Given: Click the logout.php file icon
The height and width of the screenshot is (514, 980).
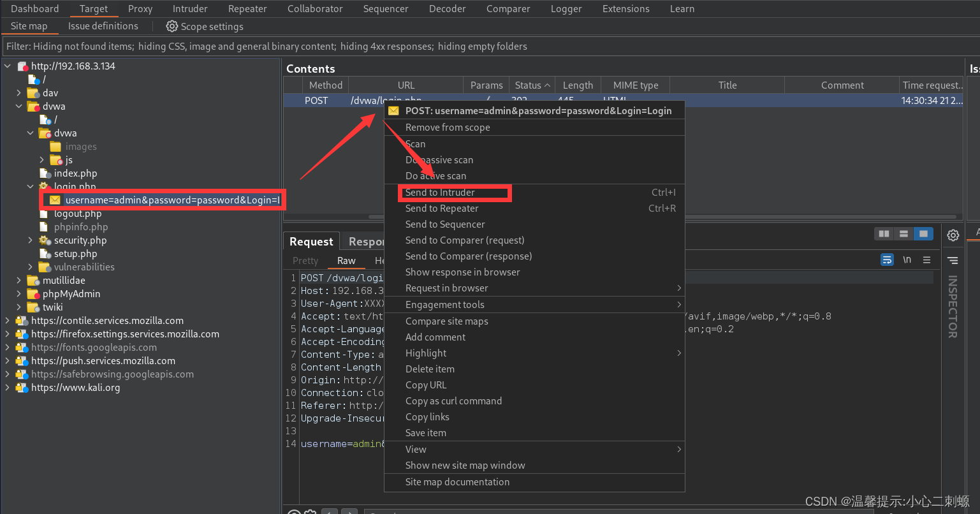Looking at the screenshot, I should pyautogui.click(x=44, y=214).
